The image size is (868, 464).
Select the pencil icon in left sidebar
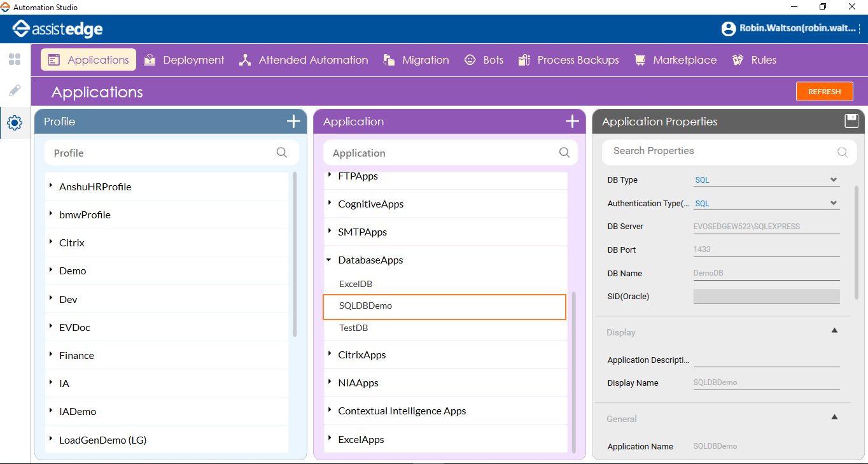(14, 90)
